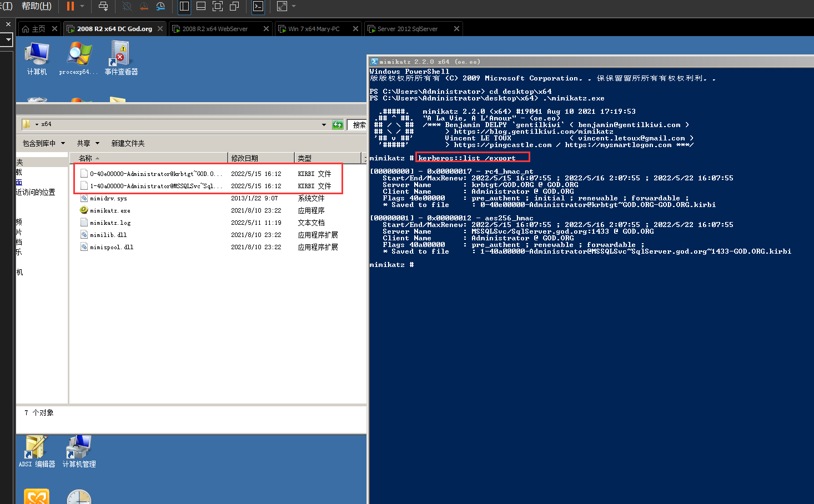Click the take snapshot icon
This screenshot has width=814, height=504.
point(127,6)
